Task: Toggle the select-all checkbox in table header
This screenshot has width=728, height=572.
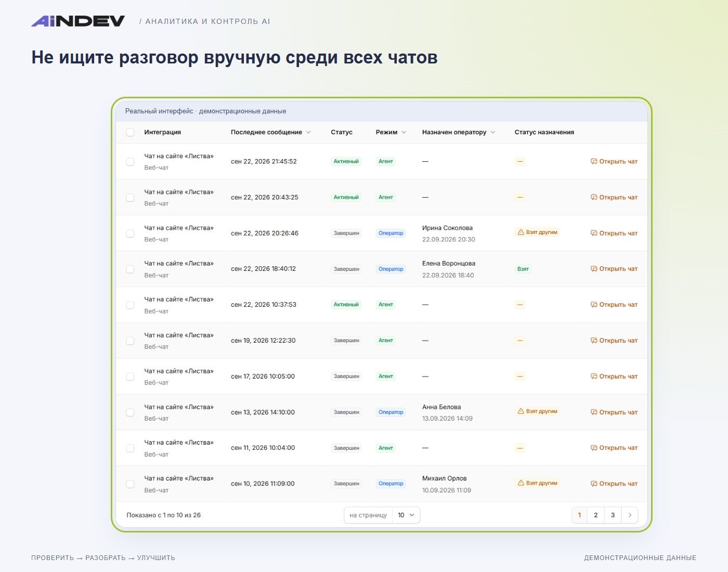Action: [130, 133]
